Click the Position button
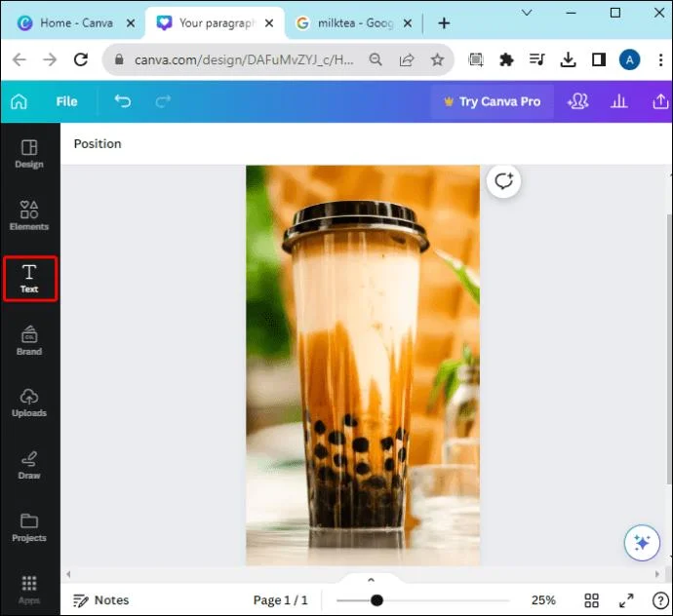 point(98,143)
